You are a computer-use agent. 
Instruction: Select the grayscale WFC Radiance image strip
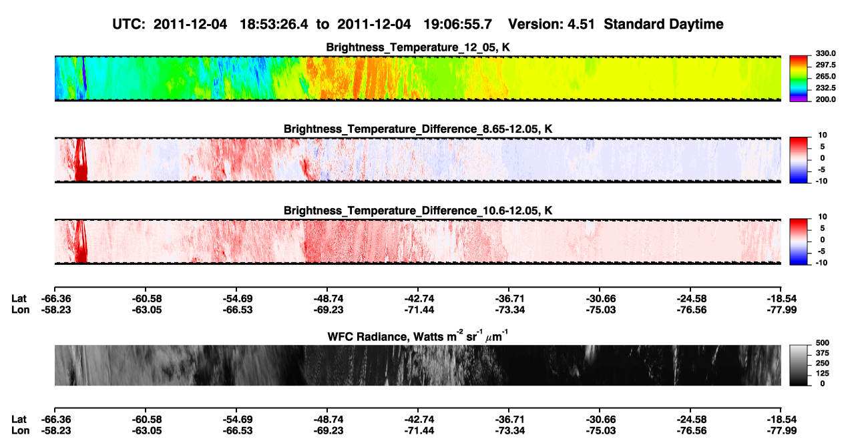418,366
